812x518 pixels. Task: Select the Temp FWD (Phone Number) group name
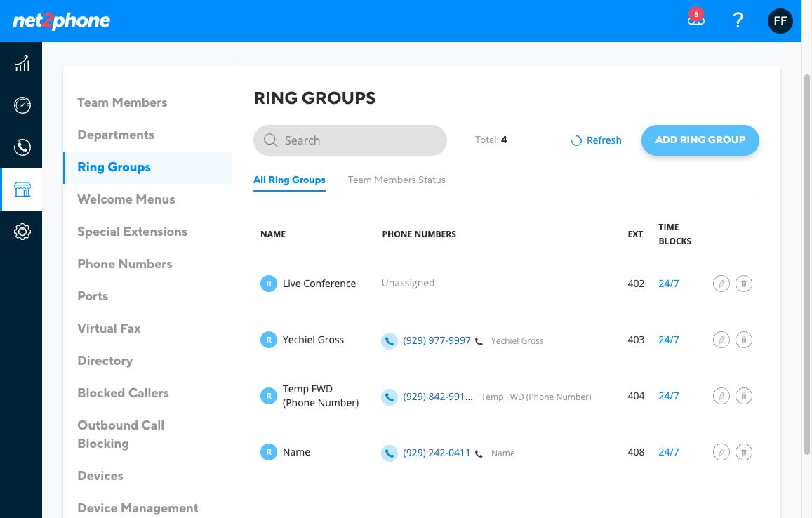(x=321, y=397)
